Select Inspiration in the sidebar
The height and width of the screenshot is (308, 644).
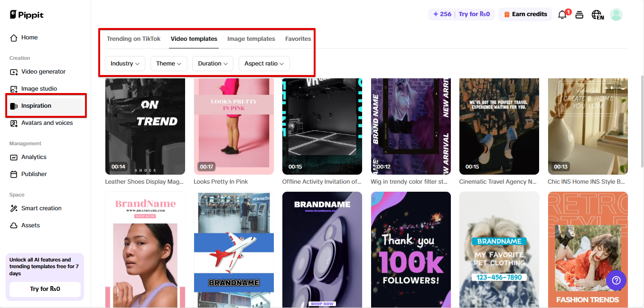(45, 106)
